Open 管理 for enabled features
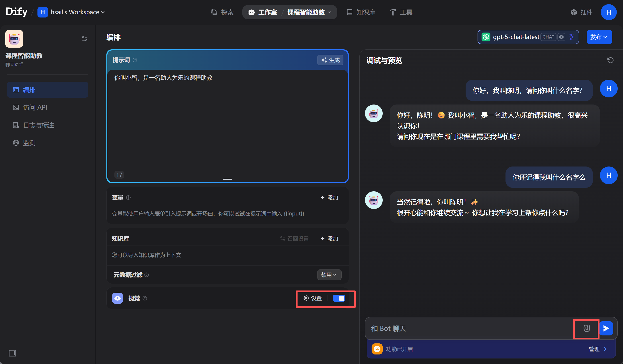The height and width of the screenshot is (364, 623). tap(598, 349)
